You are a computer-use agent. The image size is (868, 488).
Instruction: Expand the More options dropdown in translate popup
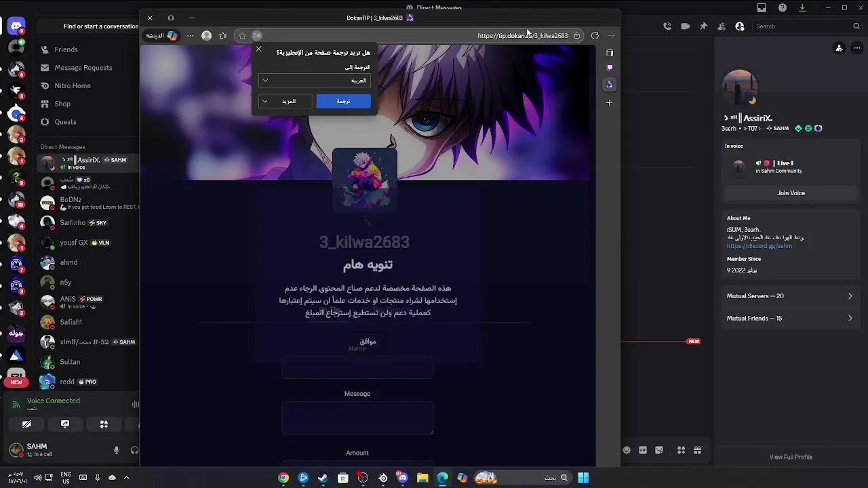(x=285, y=101)
